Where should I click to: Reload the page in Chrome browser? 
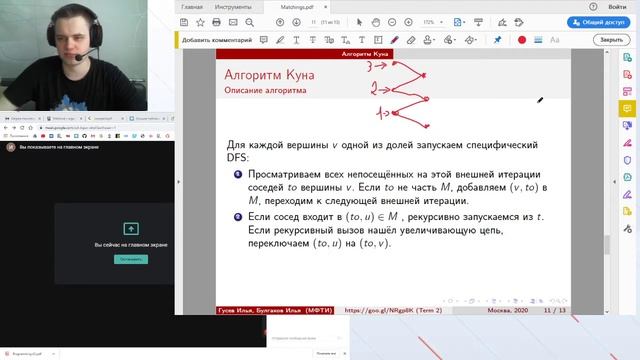click(x=22, y=128)
